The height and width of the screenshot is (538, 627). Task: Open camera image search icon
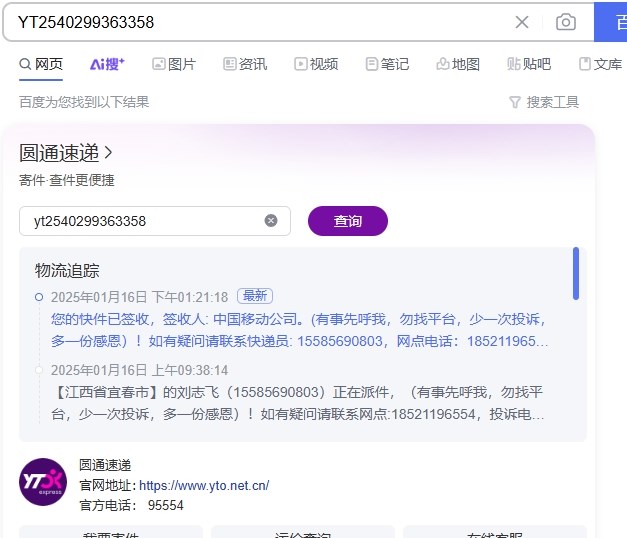pyautogui.click(x=566, y=22)
